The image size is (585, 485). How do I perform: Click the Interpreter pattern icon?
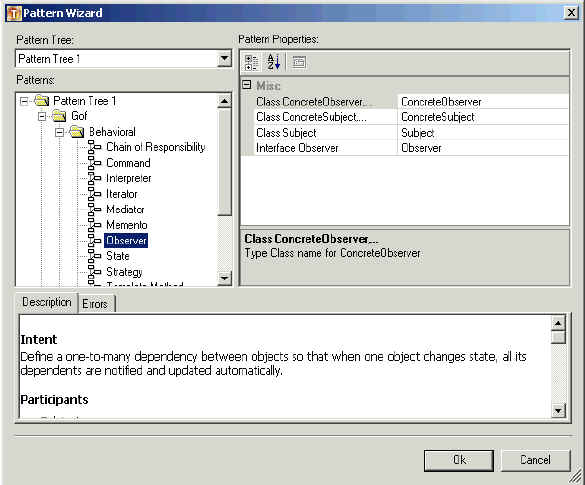(95, 178)
